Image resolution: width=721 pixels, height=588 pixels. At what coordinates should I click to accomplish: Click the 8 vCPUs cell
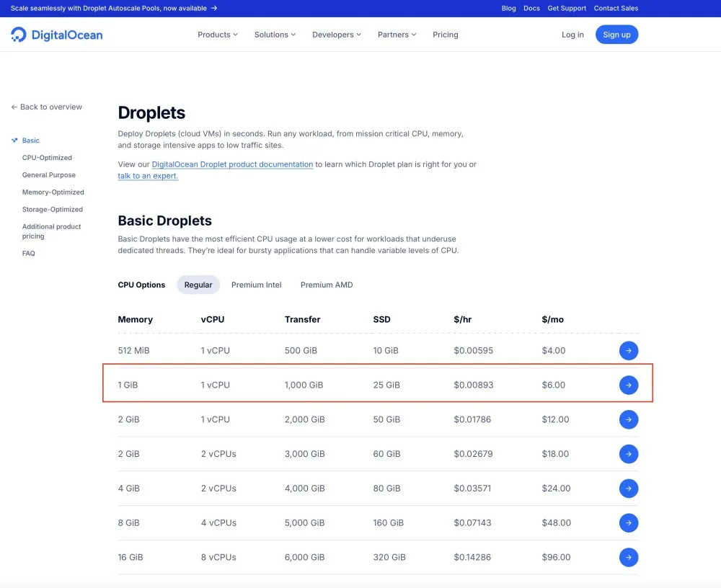click(x=218, y=557)
